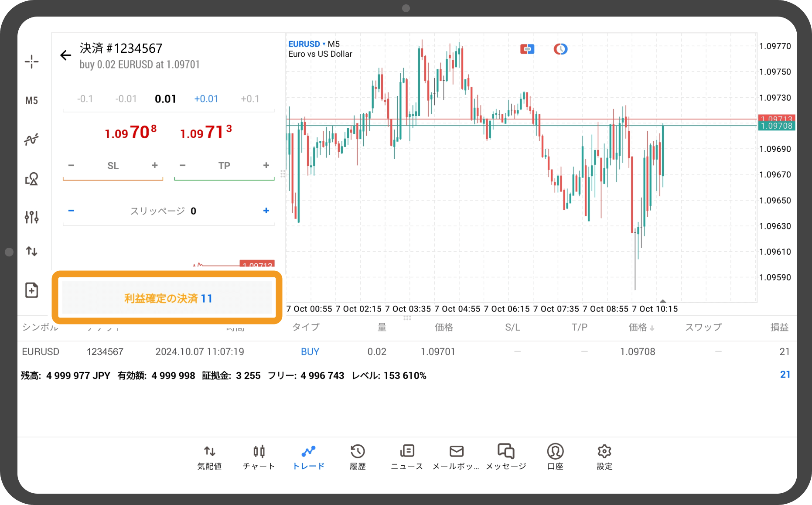Sort positions by タイプ column
812x505 pixels.
(306, 327)
